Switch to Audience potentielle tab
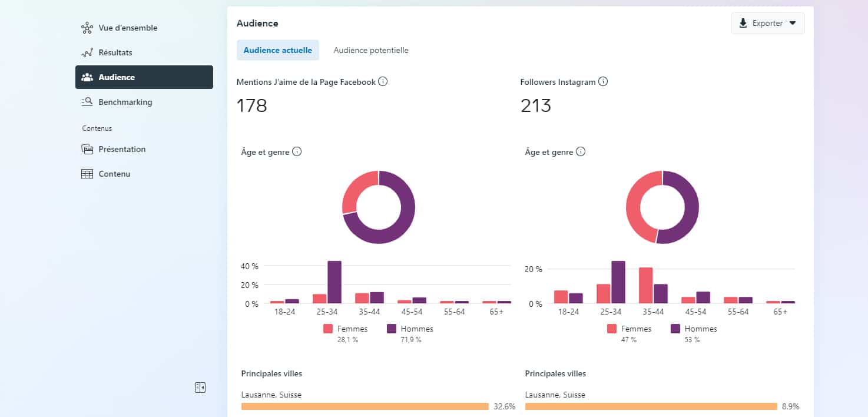The height and width of the screenshot is (417, 868). click(x=371, y=50)
